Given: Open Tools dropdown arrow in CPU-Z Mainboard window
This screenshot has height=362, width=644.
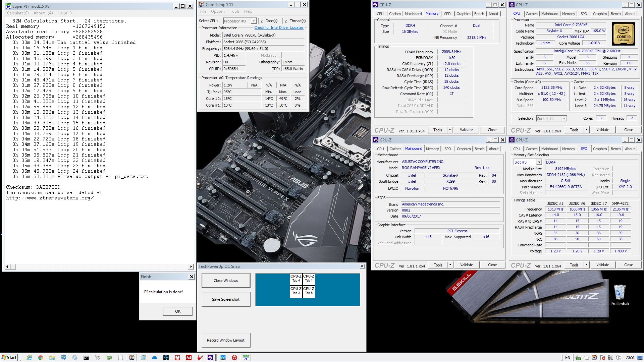Looking at the screenshot, I should pos(450,265).
